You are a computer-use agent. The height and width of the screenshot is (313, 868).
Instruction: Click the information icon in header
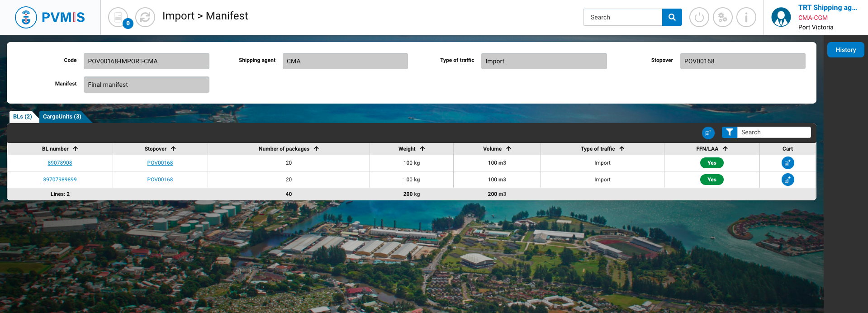click(746, 18)
